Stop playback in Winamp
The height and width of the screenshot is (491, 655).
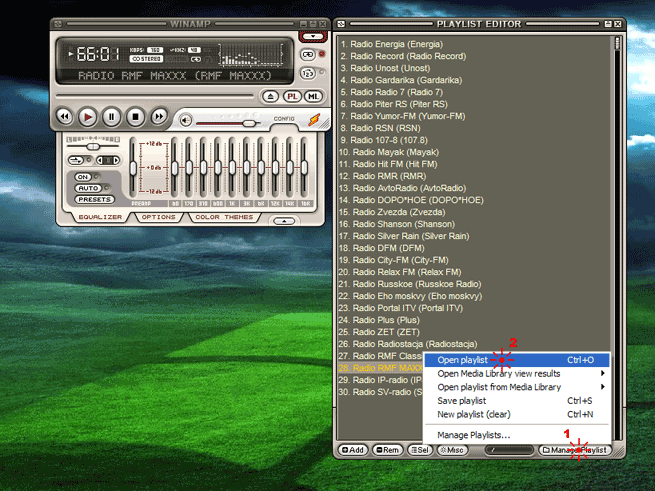pyautogui.click(x=135, y=117)
